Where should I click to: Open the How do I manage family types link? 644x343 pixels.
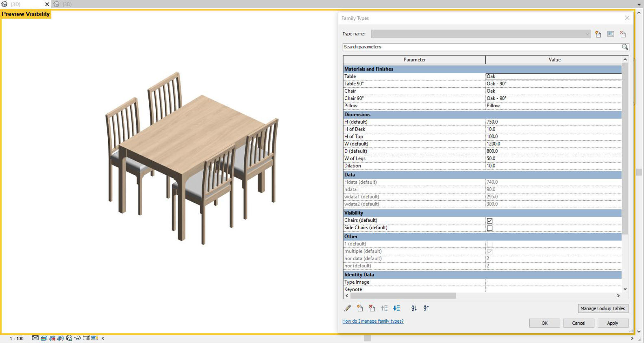[372, 321]
